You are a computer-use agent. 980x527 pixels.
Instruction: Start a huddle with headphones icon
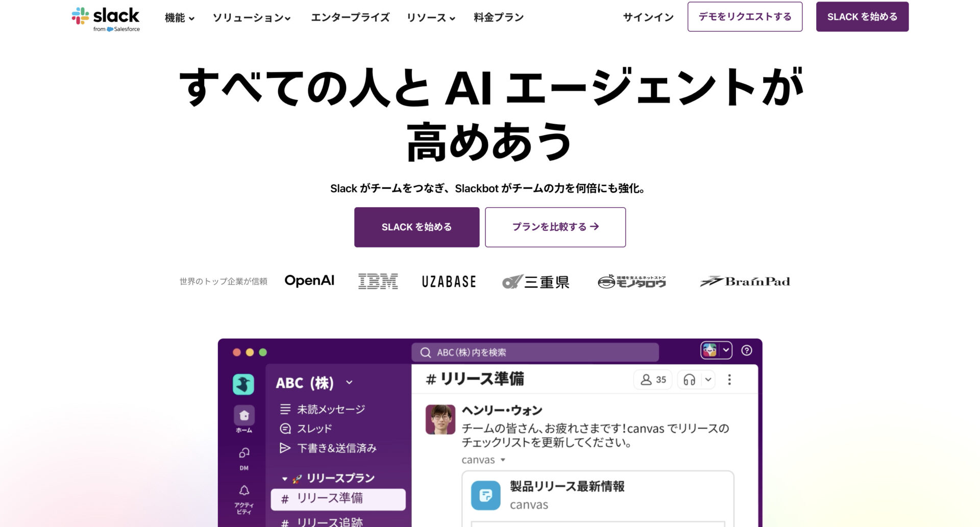coord(689,380)
